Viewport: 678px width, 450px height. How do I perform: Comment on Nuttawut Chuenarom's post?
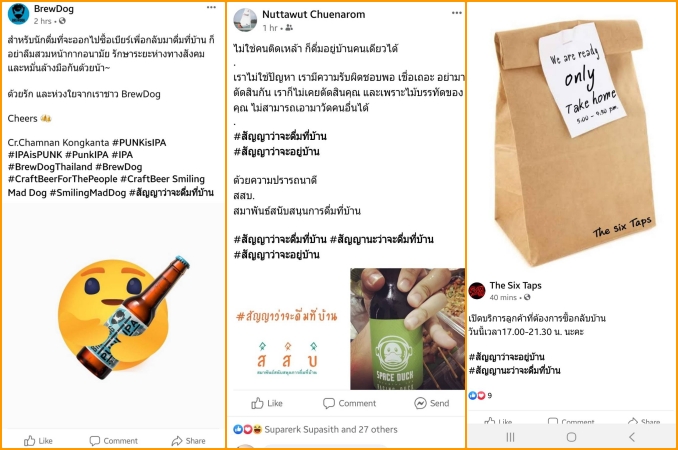point(349,403)
